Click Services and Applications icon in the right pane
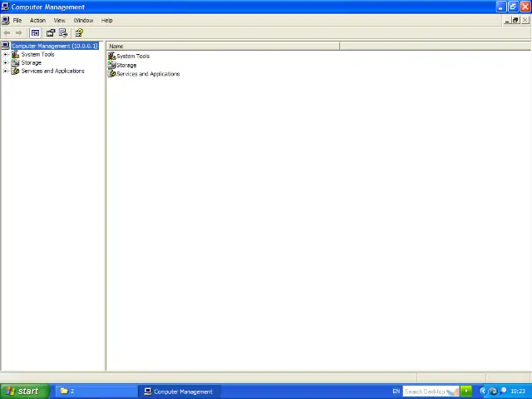The width and height of the screenshot is (532, 399). pyautogui.click(x=112, y=74)
